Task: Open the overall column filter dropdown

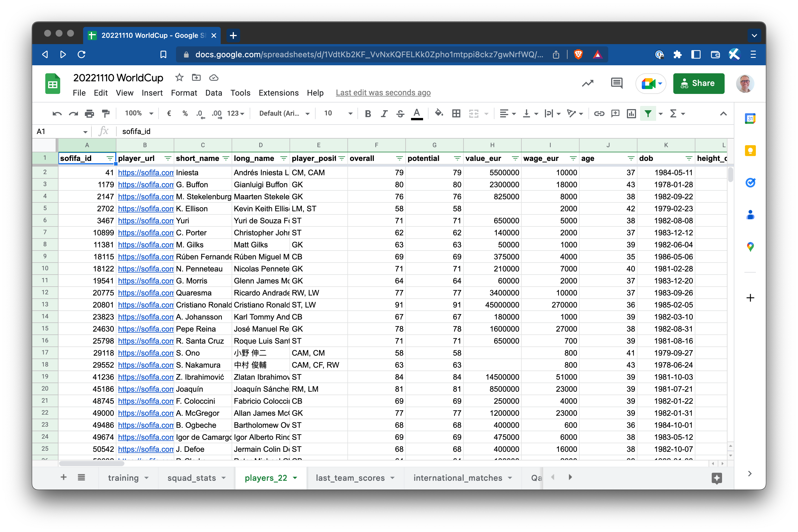Action: (399, 158)
